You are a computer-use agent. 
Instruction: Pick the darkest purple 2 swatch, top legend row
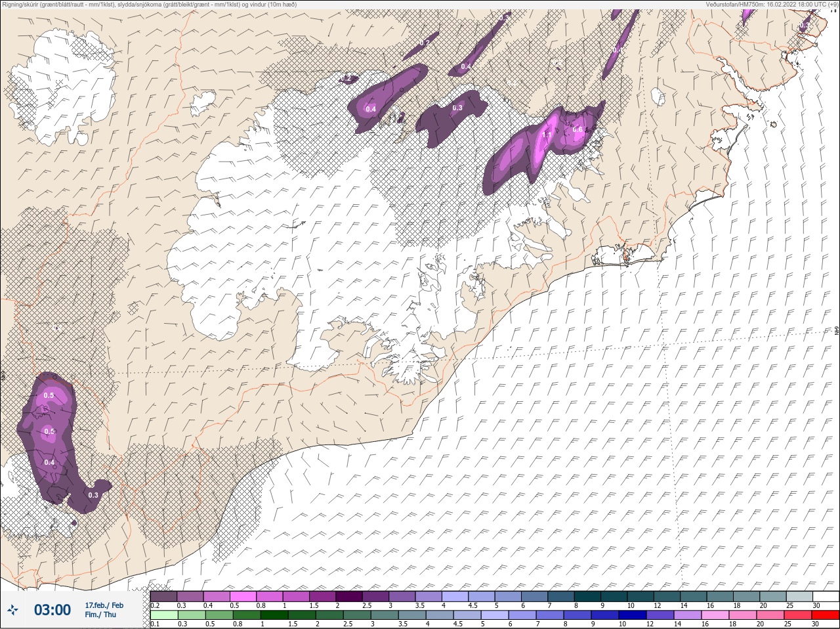coord(349,597)
